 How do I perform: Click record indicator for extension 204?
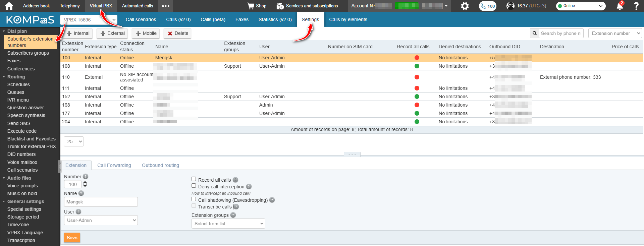tap(417, 122)
